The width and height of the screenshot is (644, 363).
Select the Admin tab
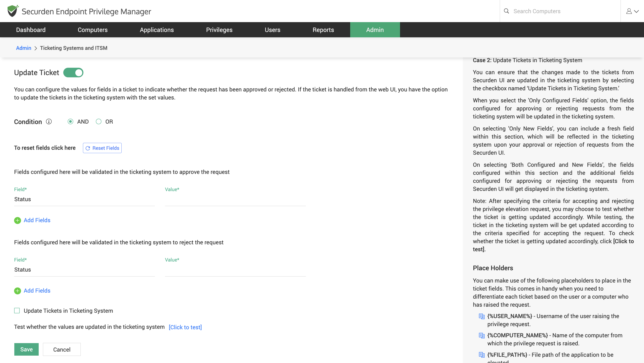375,30
